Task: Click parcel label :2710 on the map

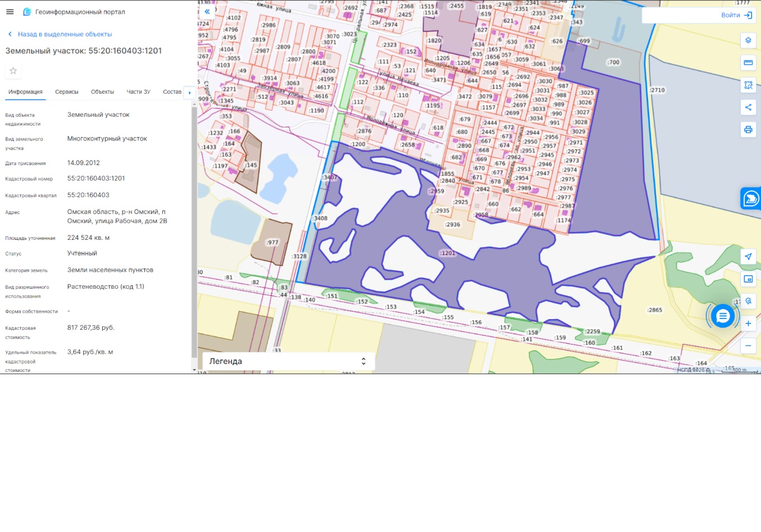Action: point(657,90)
